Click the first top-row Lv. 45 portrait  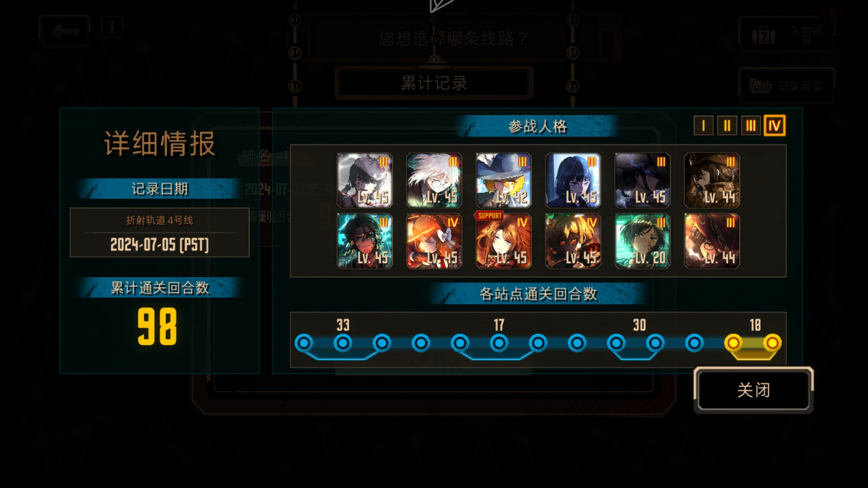(365, 180)
